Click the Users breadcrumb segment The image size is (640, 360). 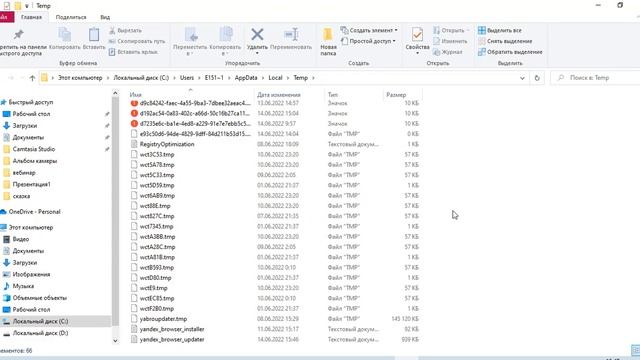tap(187, 78)
